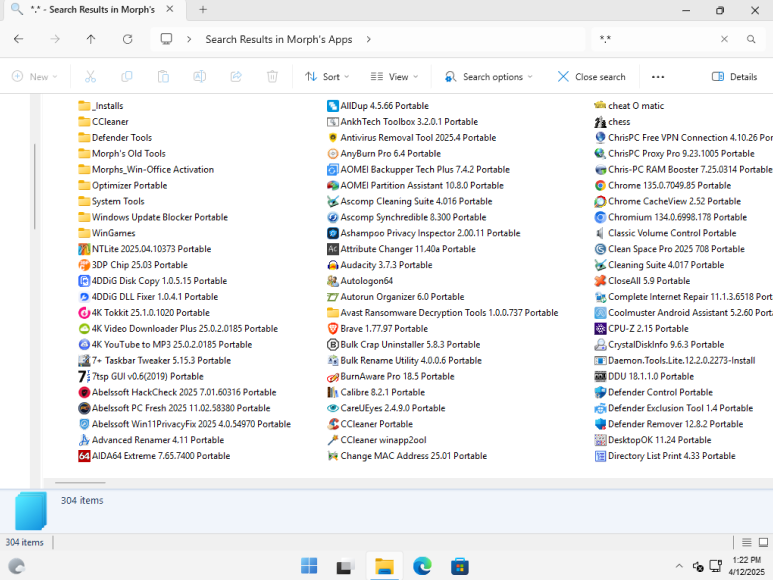Refresh the search results
The width and height of the screenshot is (773, 580).
point(128,39)
